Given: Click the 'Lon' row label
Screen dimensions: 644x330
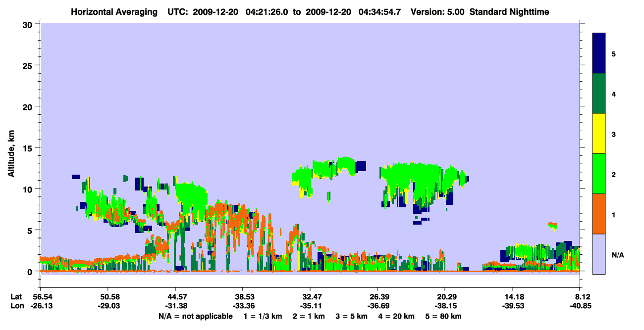Looking at the screenshot, I should (x=17, y=306).
